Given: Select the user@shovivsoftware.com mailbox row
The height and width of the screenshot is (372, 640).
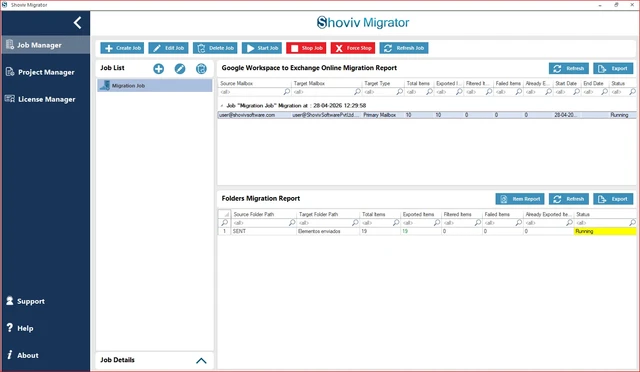Looking at the screenshot, I should (427, 115).
